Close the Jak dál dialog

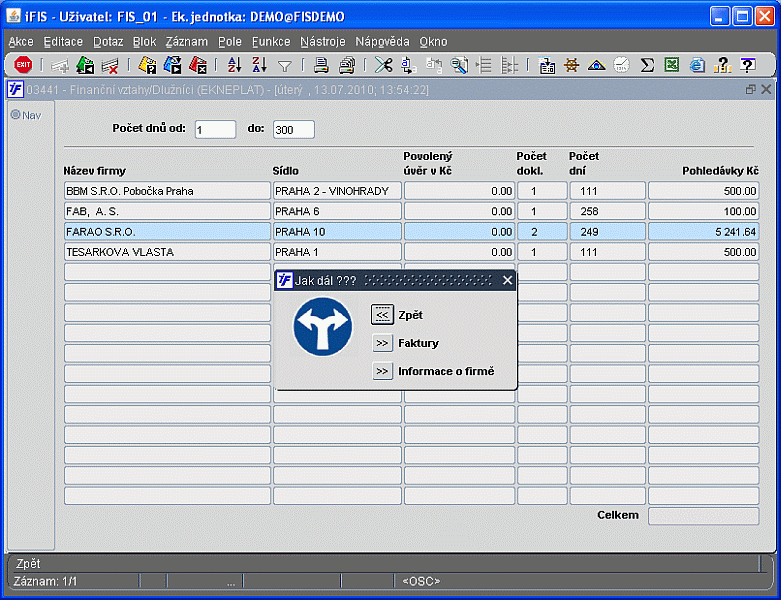[507, 281]
